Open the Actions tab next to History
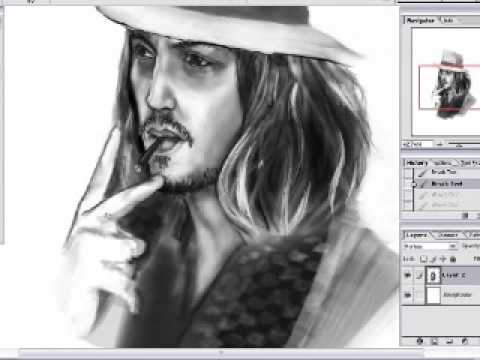This screenshot has height=360, width=480. tap(443, 163)
